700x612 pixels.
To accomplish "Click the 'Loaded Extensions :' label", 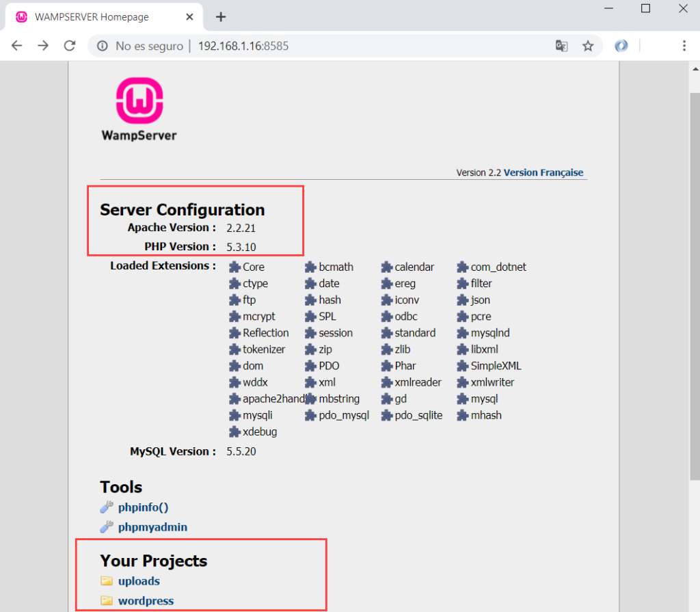I will [x=163, y=266].
